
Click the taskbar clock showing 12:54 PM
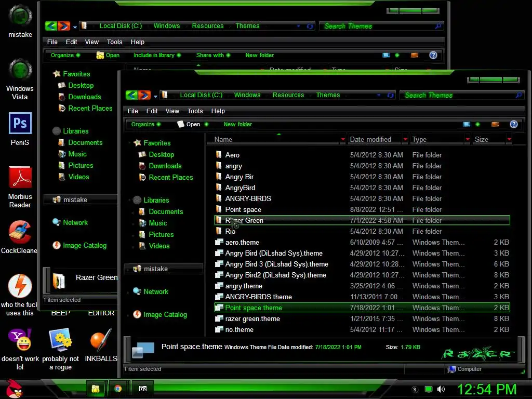pos(487,389)
